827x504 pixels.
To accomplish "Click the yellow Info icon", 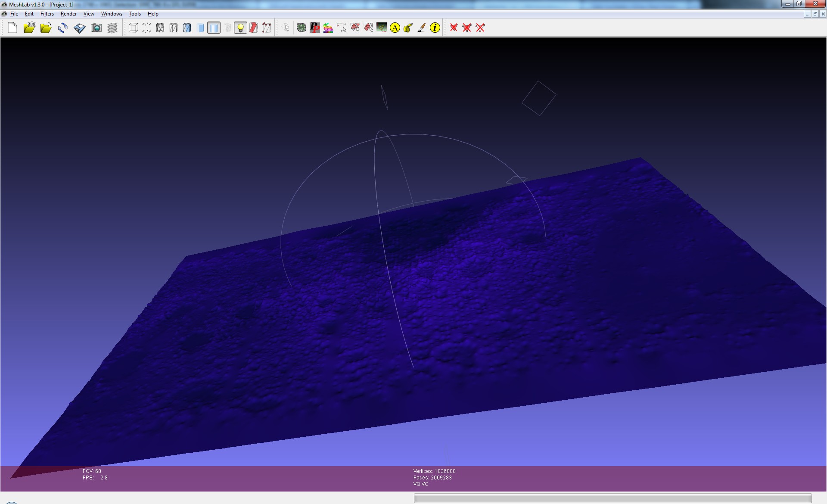I will pyautogui.click(x=435, y=28).
